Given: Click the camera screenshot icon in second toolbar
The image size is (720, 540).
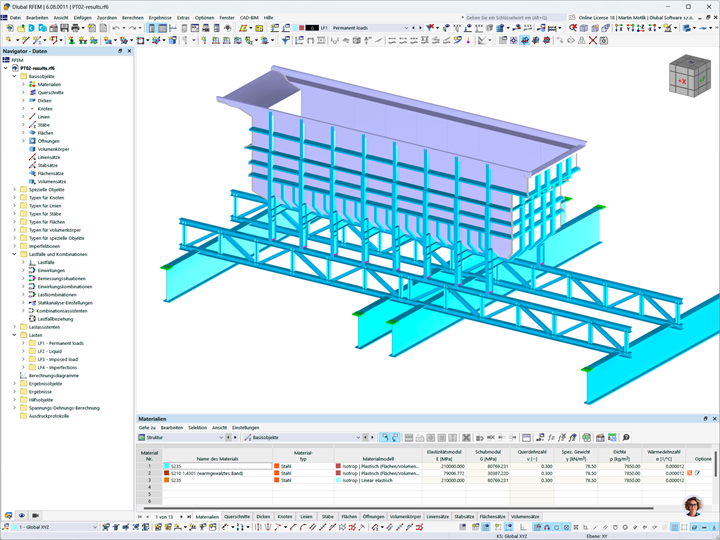Looking at the screenshot, I should point(603,40).
